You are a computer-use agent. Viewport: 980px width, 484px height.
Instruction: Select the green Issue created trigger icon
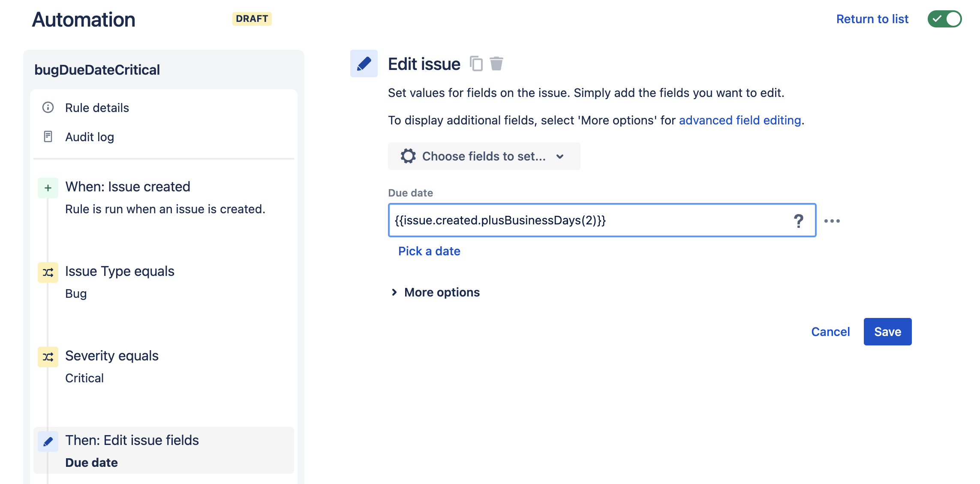(48, 188)
